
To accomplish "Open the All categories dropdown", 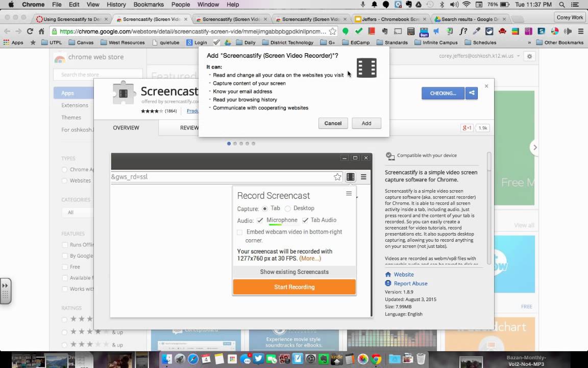I will (78, 213).
